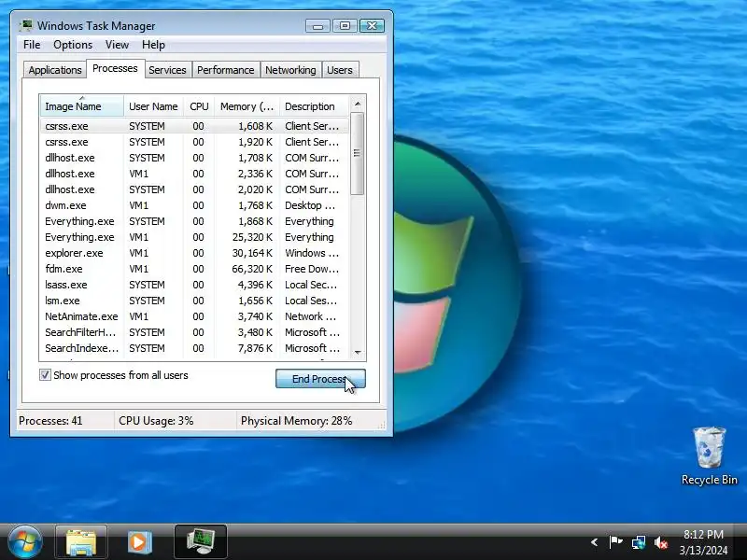This screenshot has width=747, height=560.
Task: Click the process list scroll down arrow
Action: click(358, 353)
